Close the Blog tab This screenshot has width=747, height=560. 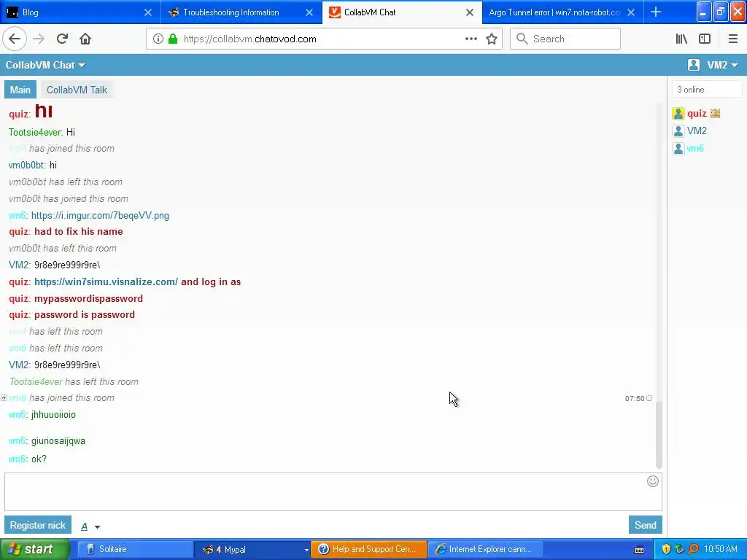[x=148, y=12]
